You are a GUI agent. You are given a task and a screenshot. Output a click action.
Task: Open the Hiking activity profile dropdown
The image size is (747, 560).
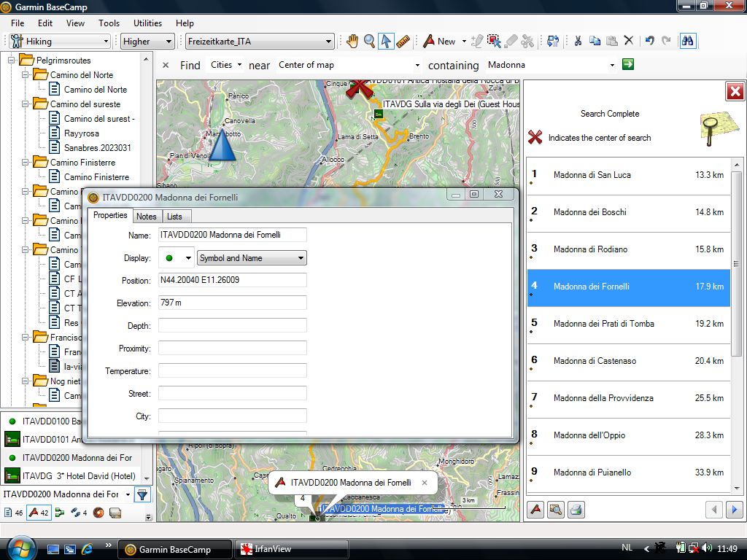click(60, 42)
